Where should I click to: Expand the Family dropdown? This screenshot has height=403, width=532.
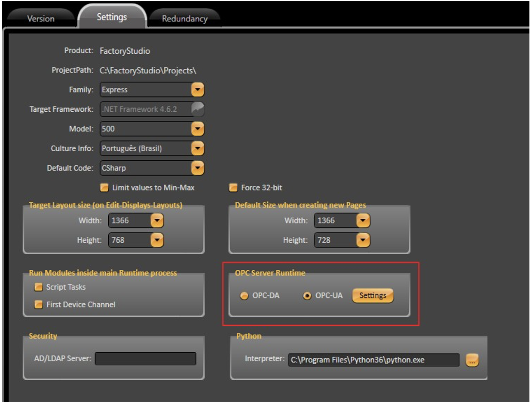[197, 90]
